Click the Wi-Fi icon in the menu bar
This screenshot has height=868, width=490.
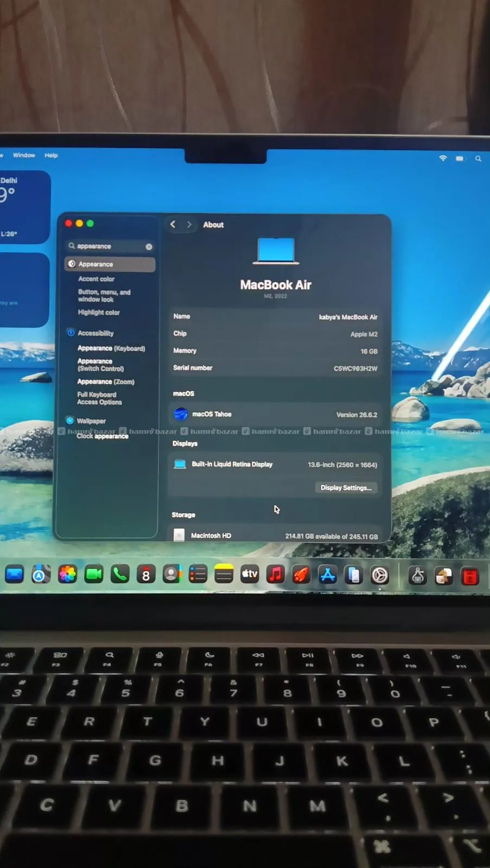pyautogui.click(x=443, y=158)
